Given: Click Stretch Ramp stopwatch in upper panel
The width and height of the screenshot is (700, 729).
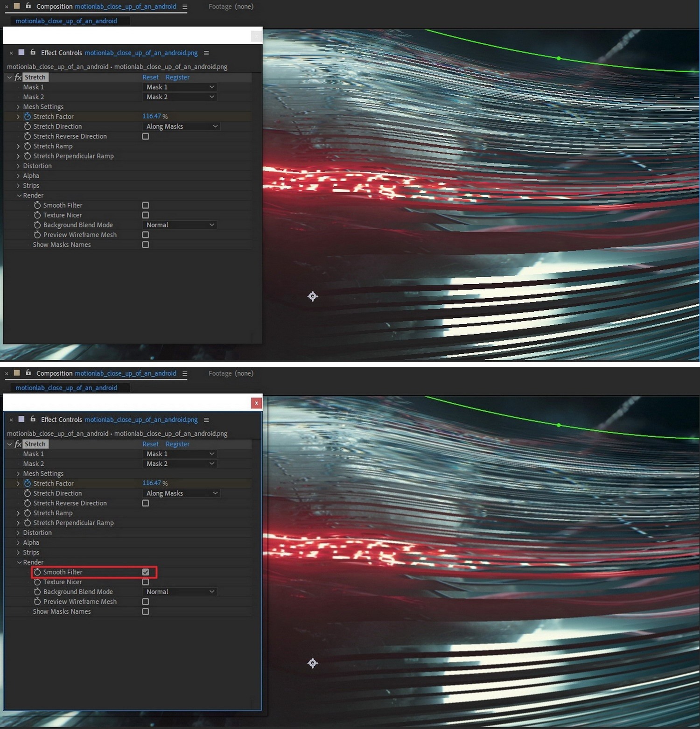Looking at the screenshot, I should (28, 146).
